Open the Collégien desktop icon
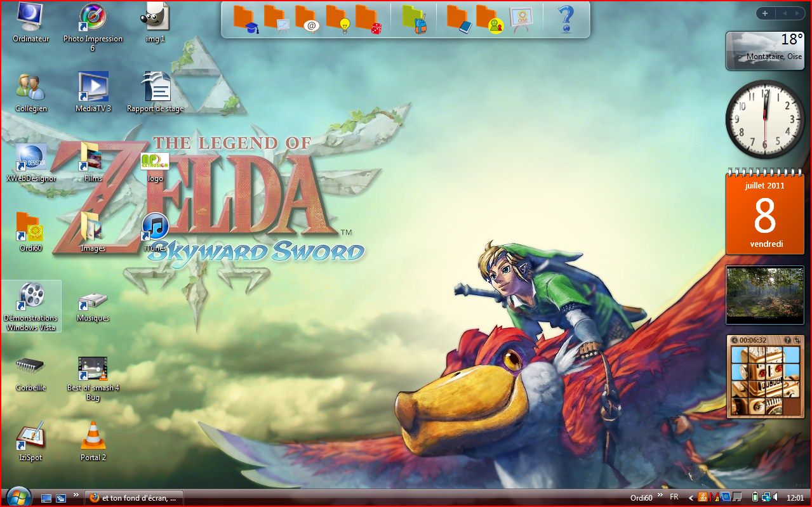This screenshot has height=507, width=812. pos(30,93)
